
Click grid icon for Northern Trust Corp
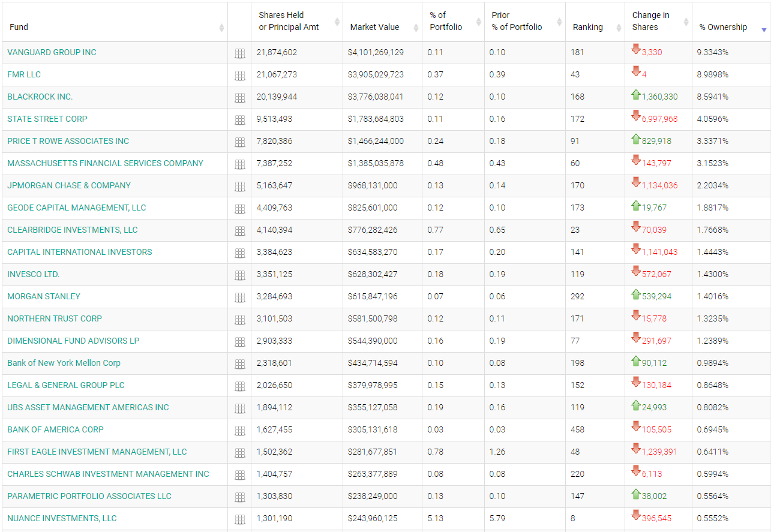240,320
